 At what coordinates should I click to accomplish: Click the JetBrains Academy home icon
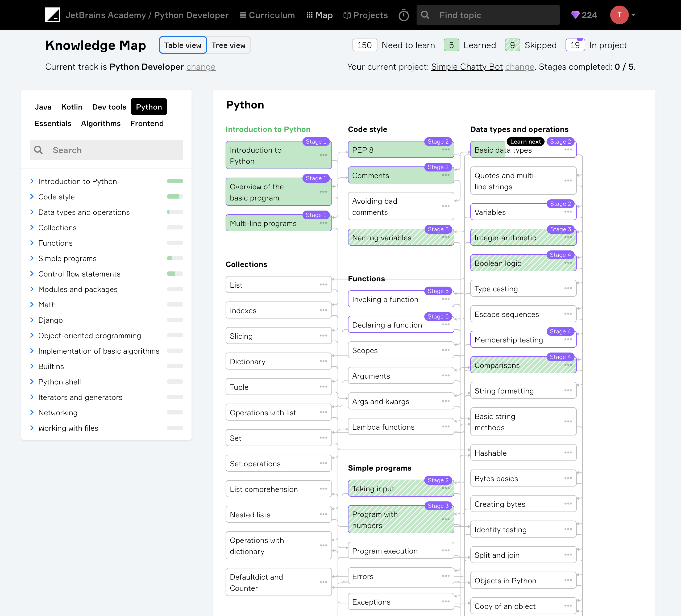pyautogui.click(x=52, y=15)
